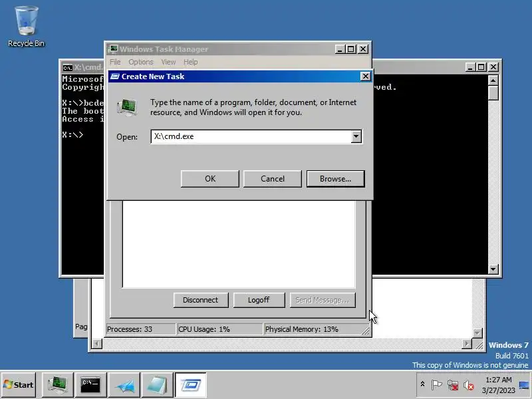
Task: Close the Create New Task dialog
Action: (x=365, y=76)
